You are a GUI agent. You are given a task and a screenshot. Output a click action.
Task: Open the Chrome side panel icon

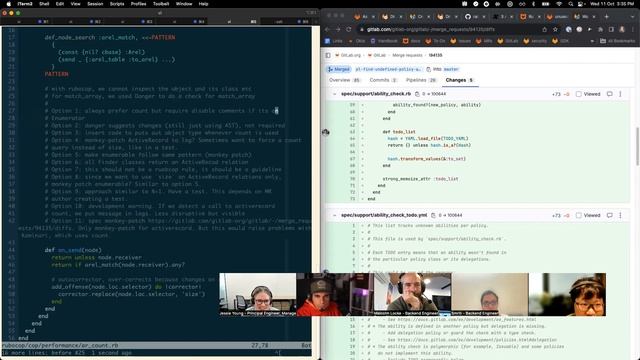pyautogui.click(x=611, y=29)
